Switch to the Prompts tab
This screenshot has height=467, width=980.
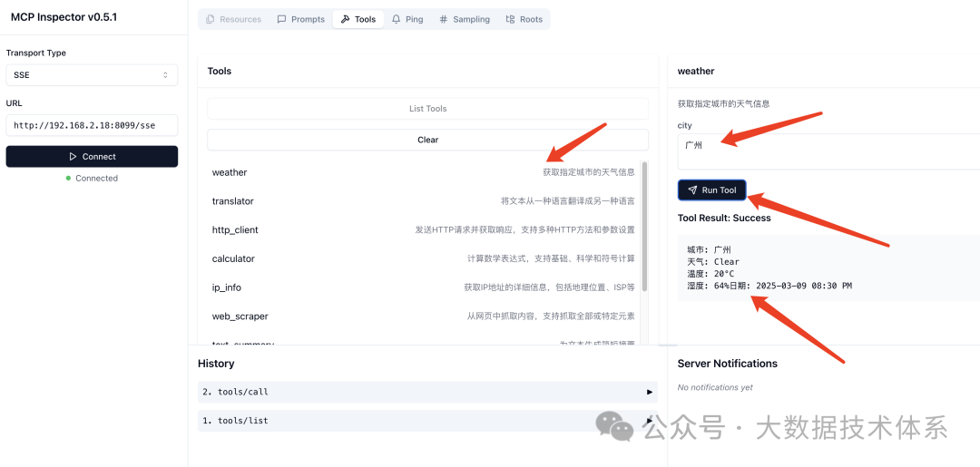click(301, 19)
